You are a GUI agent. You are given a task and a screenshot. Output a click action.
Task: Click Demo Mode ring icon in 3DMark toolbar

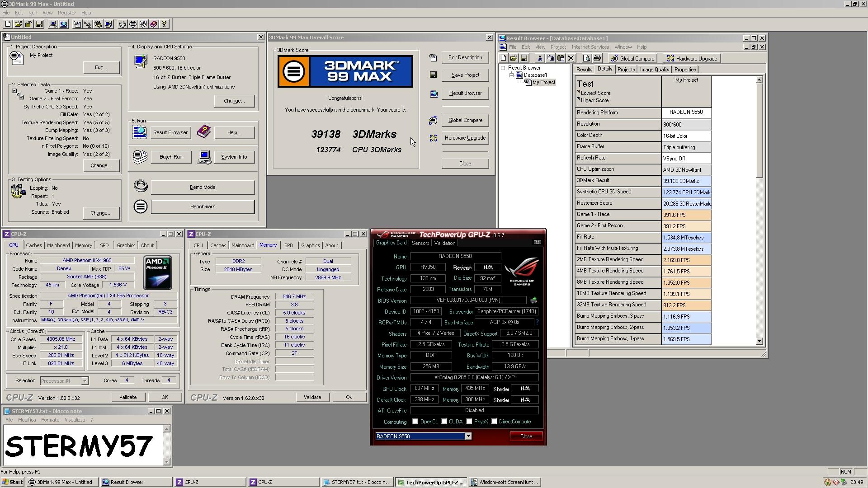(123, 24)
